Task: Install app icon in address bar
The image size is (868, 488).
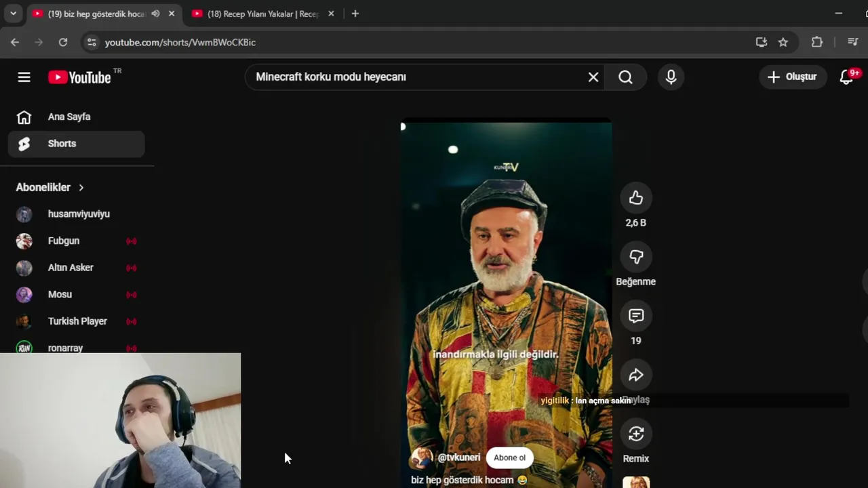Action: pos(762,42)
